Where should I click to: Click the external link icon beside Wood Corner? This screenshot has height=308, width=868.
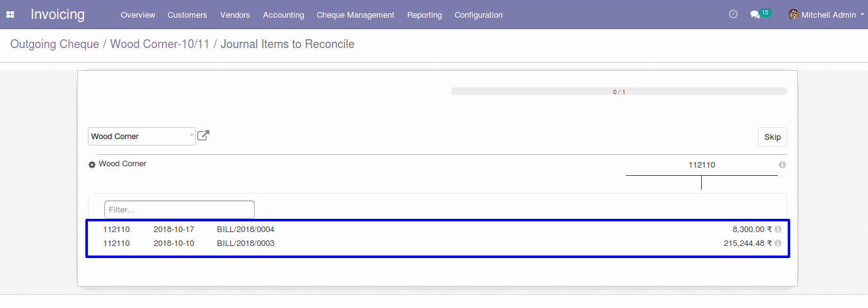(203, 135)
